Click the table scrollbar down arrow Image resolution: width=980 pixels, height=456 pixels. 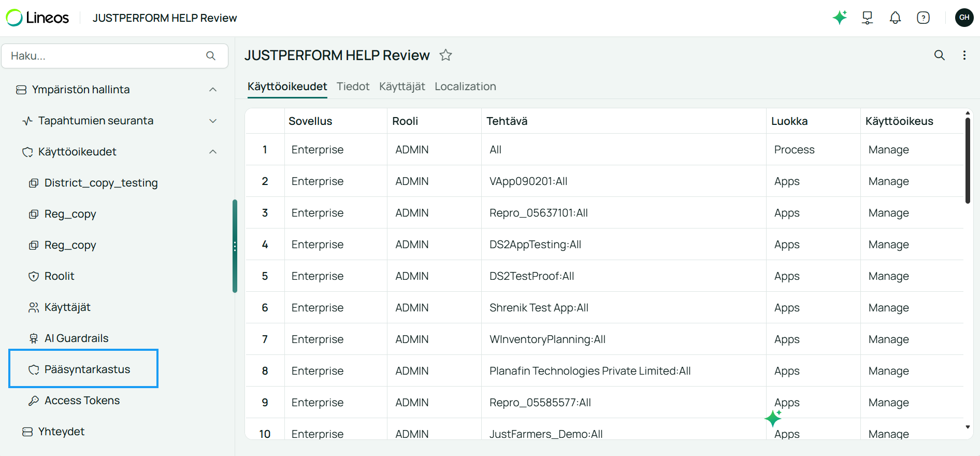[x=968, y=427]
